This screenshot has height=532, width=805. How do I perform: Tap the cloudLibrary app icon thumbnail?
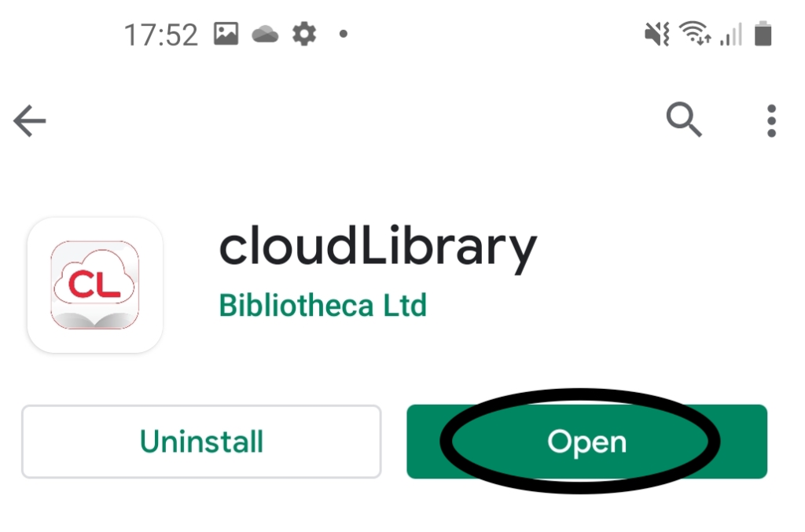click(x=95, y=285)
